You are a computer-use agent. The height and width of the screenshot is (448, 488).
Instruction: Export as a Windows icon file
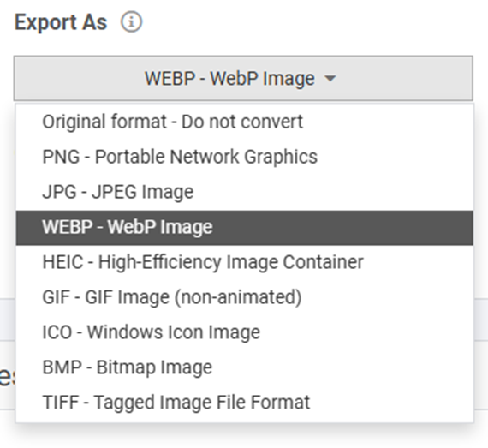245,332
